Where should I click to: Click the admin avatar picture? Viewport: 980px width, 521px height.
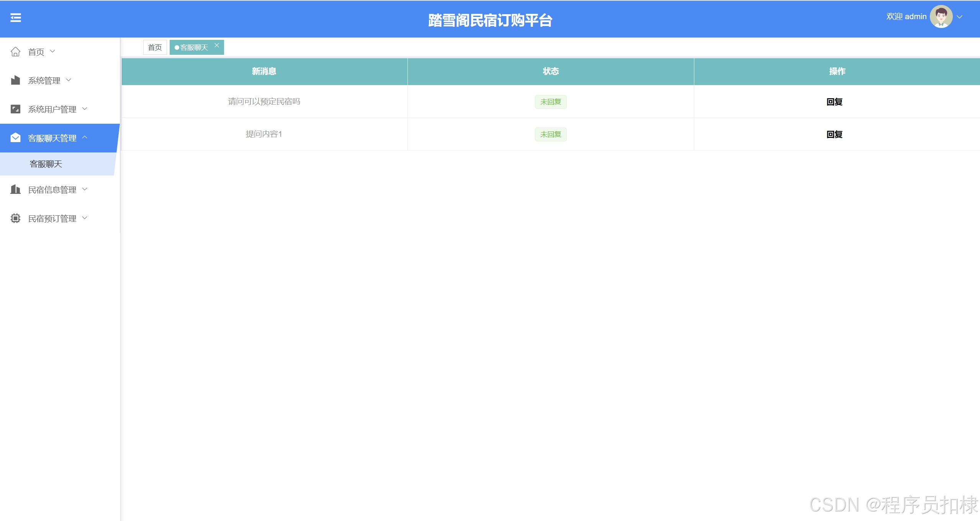point(941,16)
